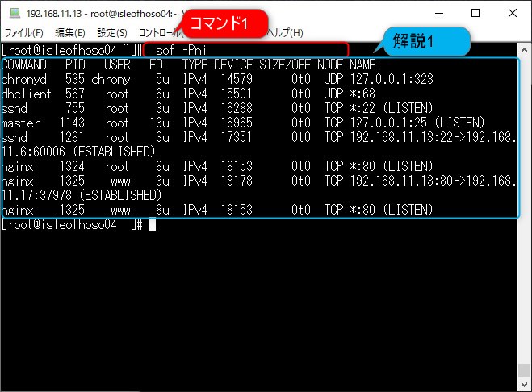Open the ヘルプ(H) menu
Image resolution: width=532 pixels, height=392 pixels.
(x=285, y=33)
